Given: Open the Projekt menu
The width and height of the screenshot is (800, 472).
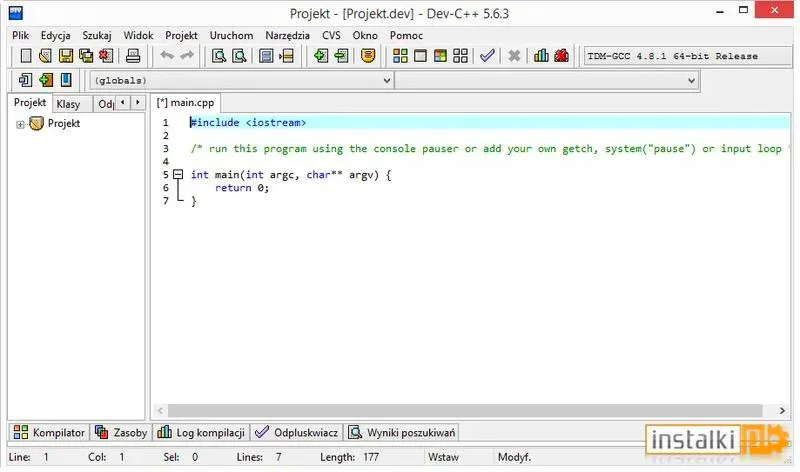Looking at the screenshot, I should click(181, 36).
